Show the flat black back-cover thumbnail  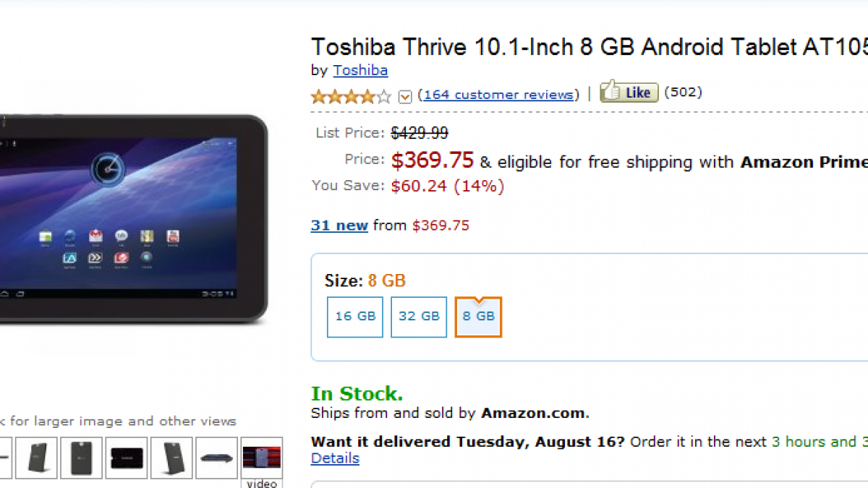tap(127, 458)
